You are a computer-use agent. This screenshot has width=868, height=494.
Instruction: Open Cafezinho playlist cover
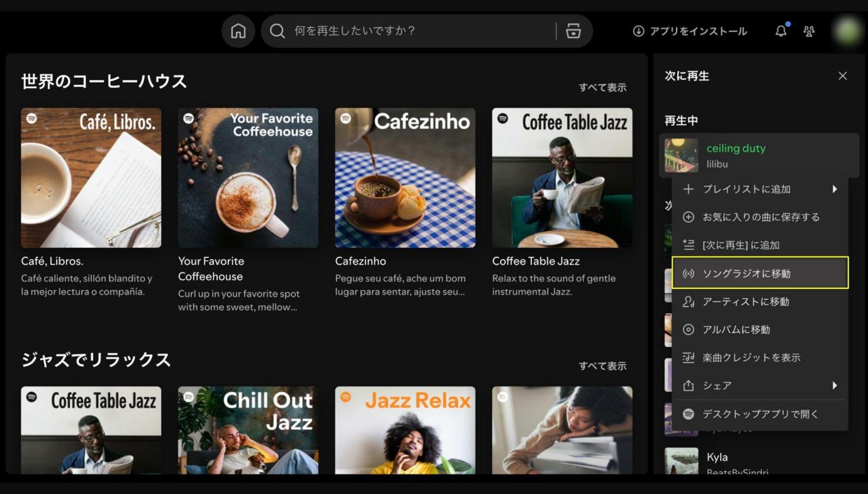405,177
